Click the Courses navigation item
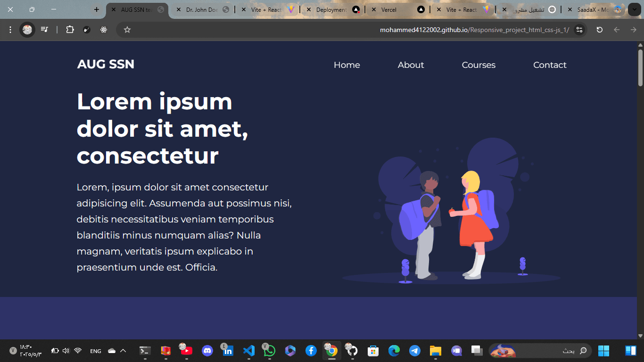This screenshot has width=644, height=362. 479,65
